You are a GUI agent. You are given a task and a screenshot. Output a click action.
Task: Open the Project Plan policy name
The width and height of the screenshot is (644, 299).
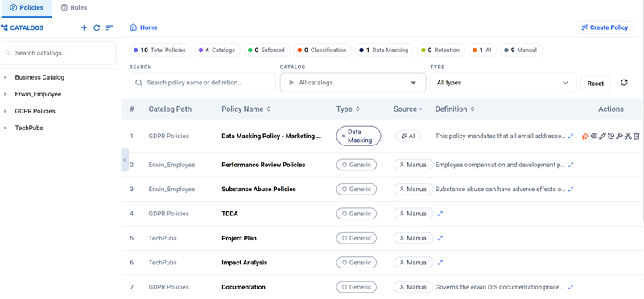coord(239,238)
